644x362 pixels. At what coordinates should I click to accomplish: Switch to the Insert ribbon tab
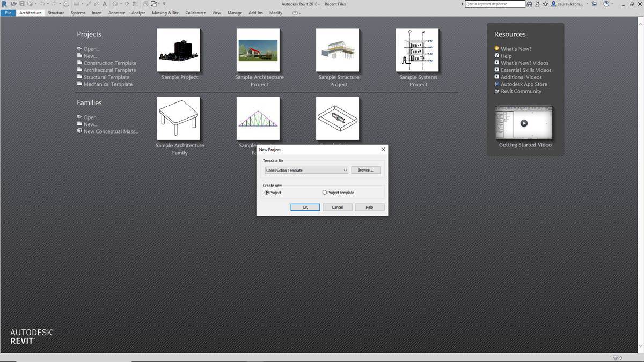pos(97,13)
